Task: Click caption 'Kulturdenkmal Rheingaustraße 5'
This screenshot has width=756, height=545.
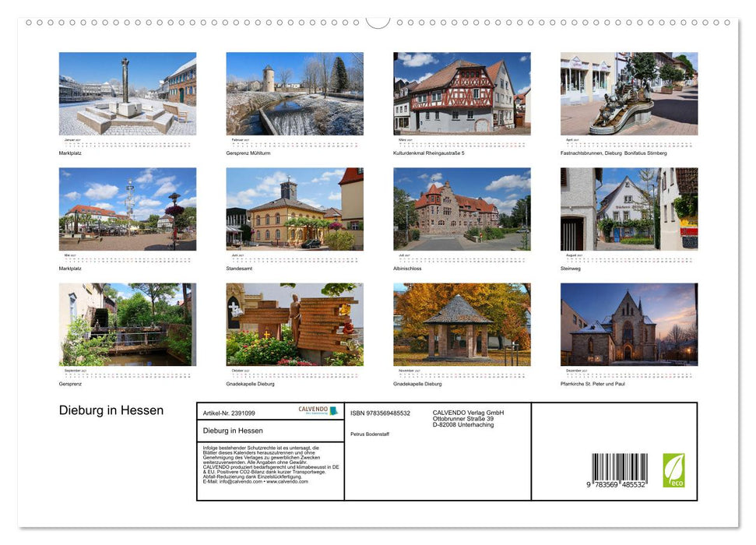Action: point(429,153)
